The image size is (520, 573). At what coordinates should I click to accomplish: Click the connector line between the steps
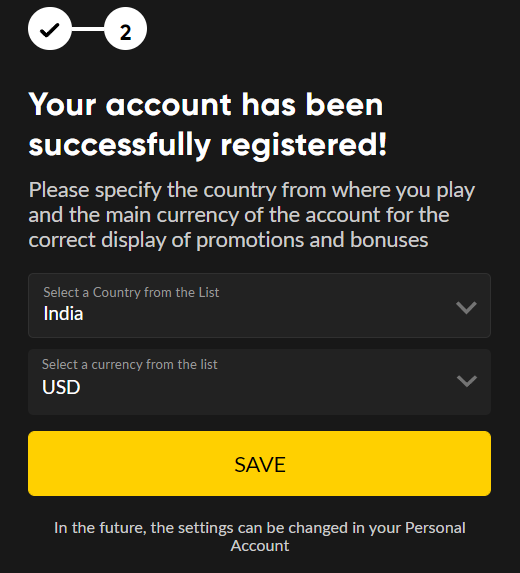tap(88, 29)
